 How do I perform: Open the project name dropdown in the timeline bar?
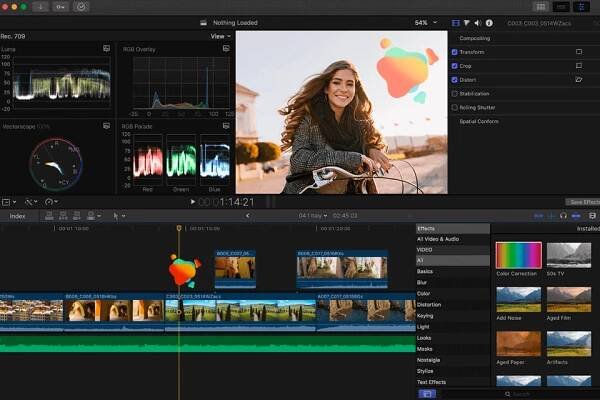(x=313, y=216)
